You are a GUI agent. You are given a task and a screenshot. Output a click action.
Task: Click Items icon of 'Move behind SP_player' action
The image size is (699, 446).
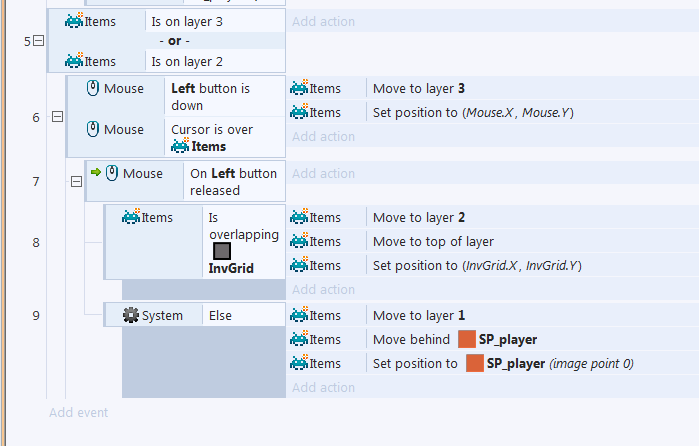pyautogui.click(x=299, y=339)
